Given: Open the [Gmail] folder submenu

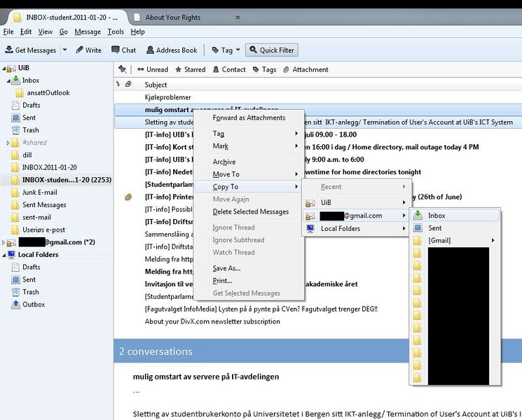Looking at the screenshot, I should [455, 240].
